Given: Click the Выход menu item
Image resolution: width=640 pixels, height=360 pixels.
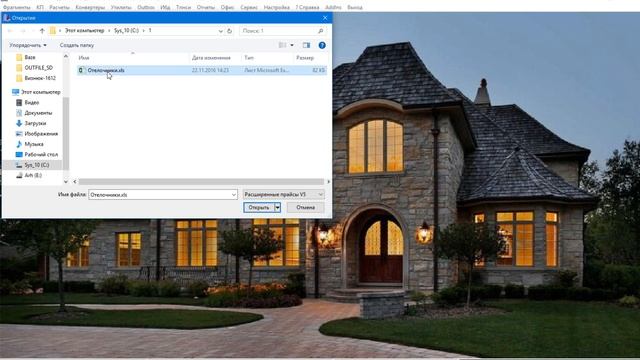Looking at the screenshot, I should (x=355, y=7).
